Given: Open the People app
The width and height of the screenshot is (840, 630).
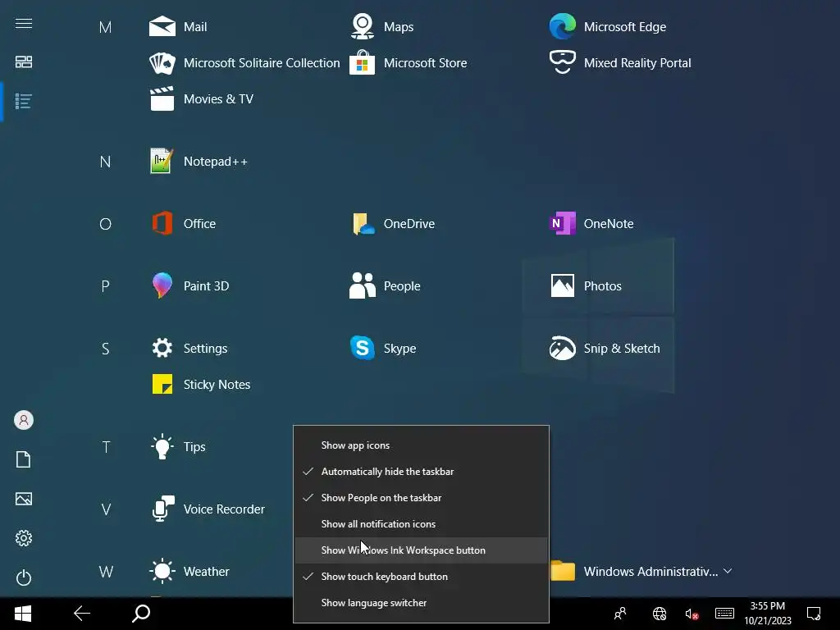Looking at the screenshot, I should click(x=385, y=286).
